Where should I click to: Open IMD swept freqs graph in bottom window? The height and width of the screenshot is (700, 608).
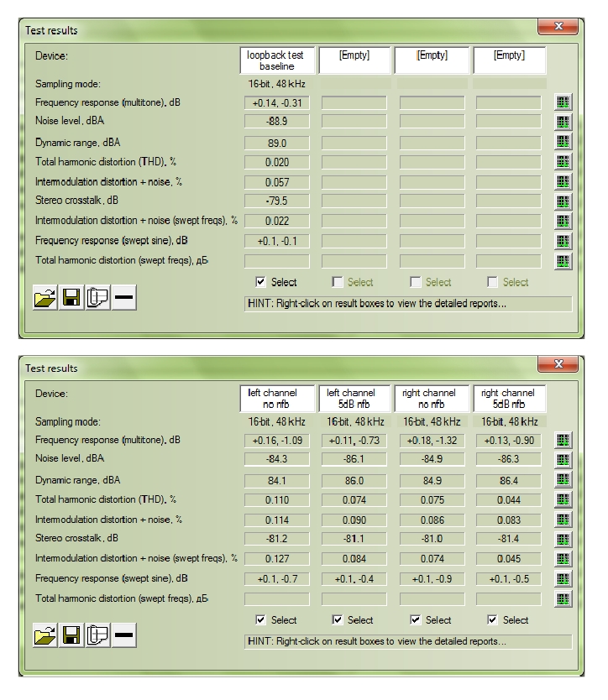pos(563,559)
